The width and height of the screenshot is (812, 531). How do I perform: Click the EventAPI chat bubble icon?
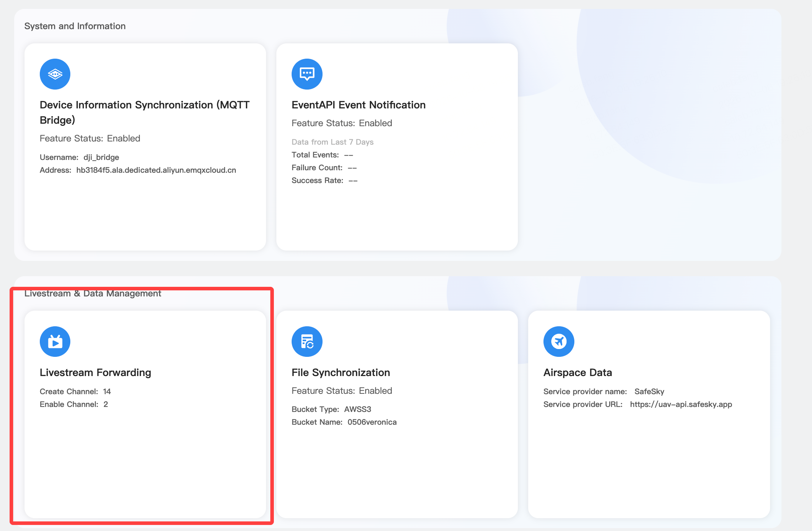307,74
